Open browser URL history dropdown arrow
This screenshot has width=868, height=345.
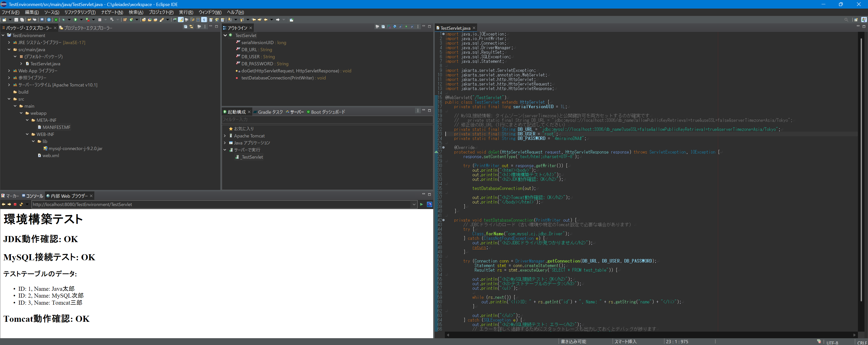pyautogui.click(x=414, y=205)
